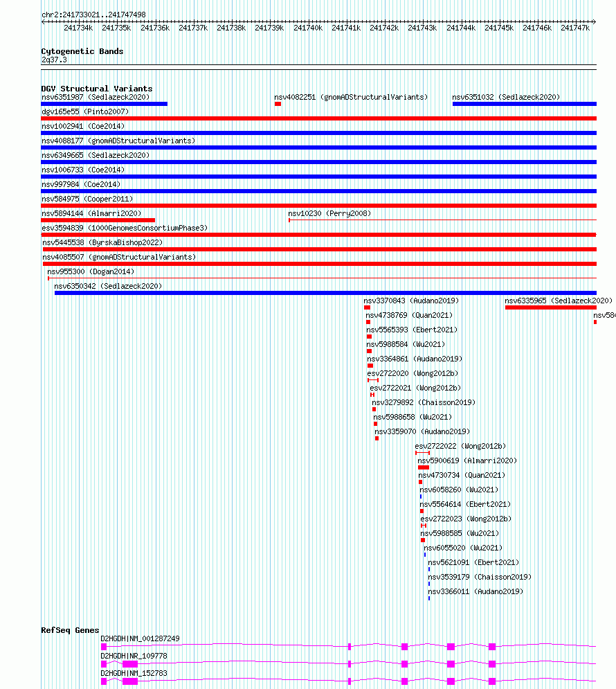Click the red nsv5894144 variant bar

pos(98,220)
